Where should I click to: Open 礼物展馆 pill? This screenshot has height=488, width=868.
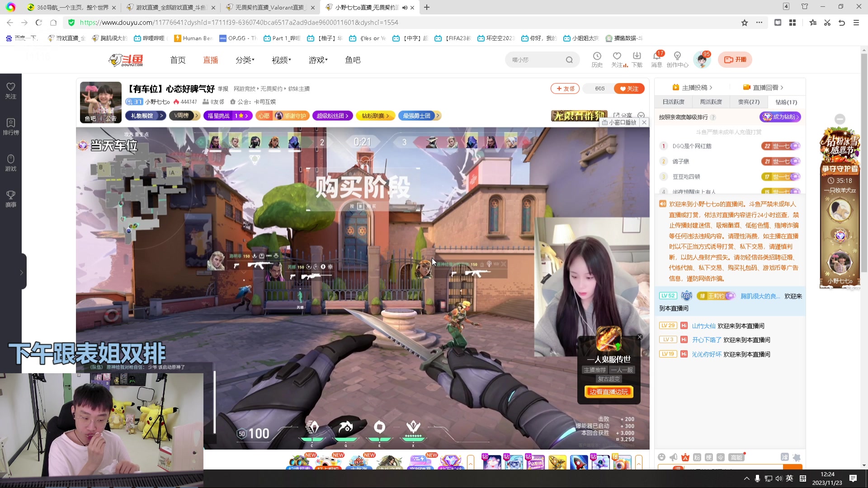146,116
